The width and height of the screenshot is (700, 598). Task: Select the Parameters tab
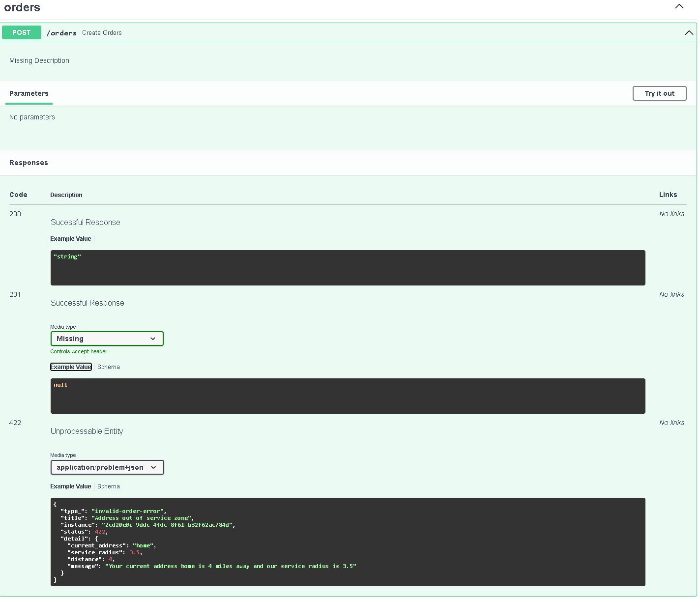click(x=29, y=93)
